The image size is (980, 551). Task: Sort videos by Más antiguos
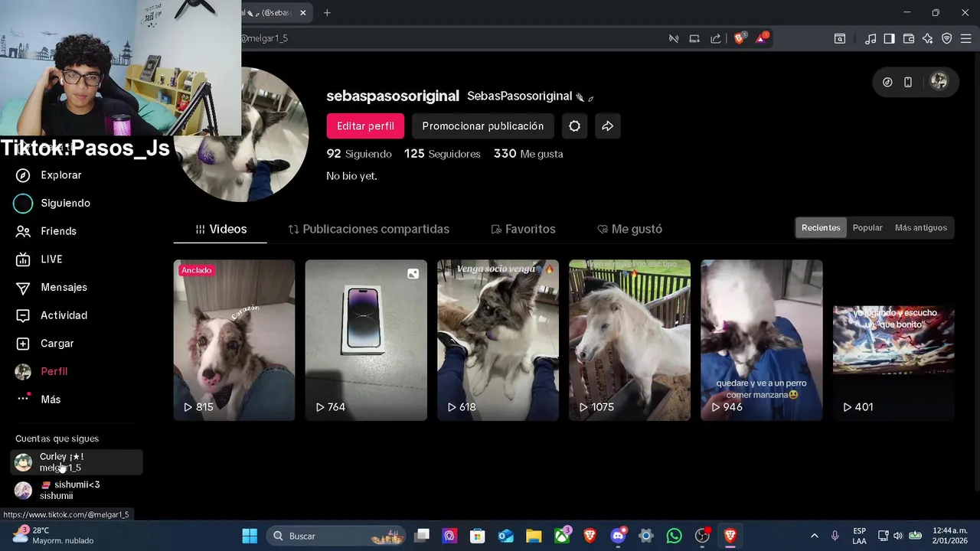coord(921,228)
